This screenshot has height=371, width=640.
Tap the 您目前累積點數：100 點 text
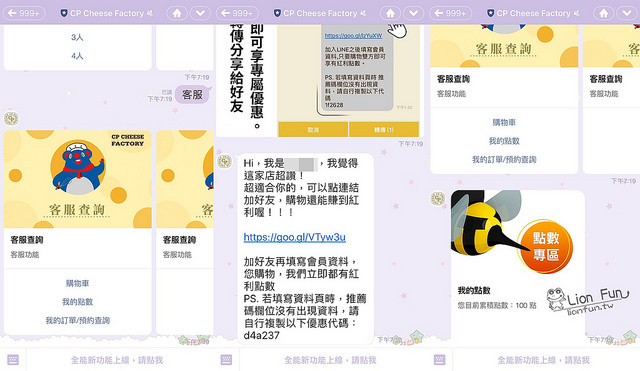497,305
